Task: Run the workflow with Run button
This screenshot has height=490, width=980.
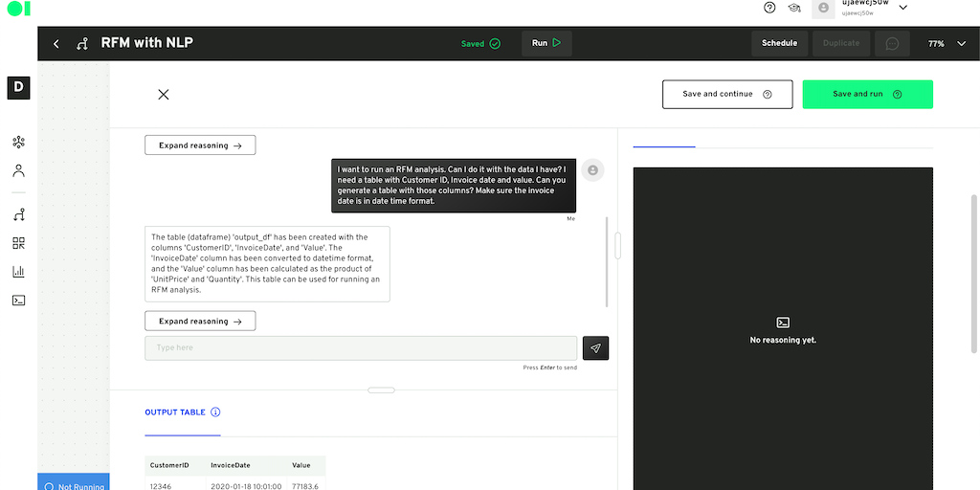Action: (546, 43)
